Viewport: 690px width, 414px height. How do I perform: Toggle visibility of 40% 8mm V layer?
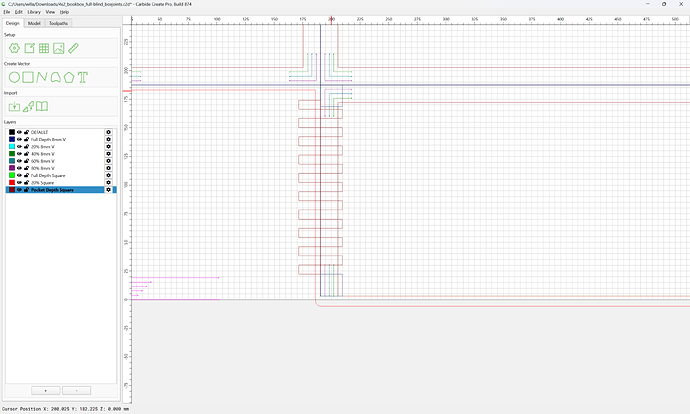pyautogui.click(x=19, y=154)
